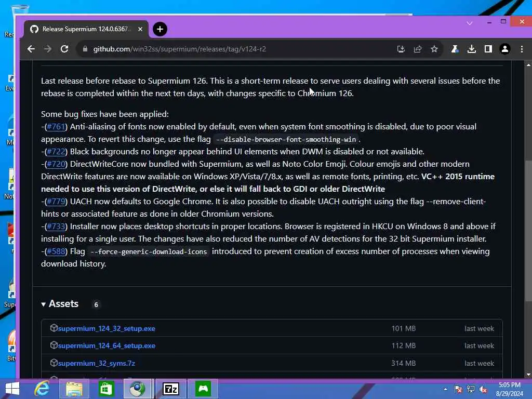532x399 pixels.
Task: Click the Assets count badge 6
Action: point(96,304)
